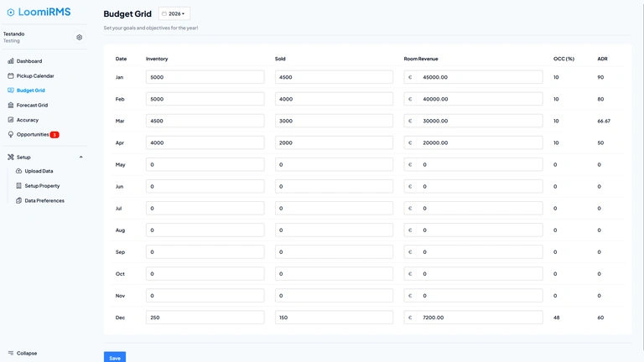Viewport: 644px width, 362px height.
Task: Open Forecast Grid page
Action: click(32, 105)
